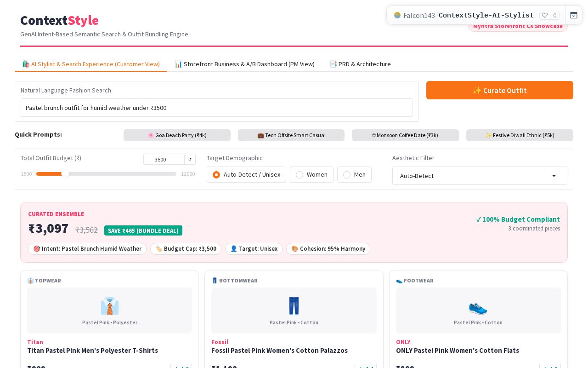Open the Aesthetic Filter dropdown

(x=480, y=176)
